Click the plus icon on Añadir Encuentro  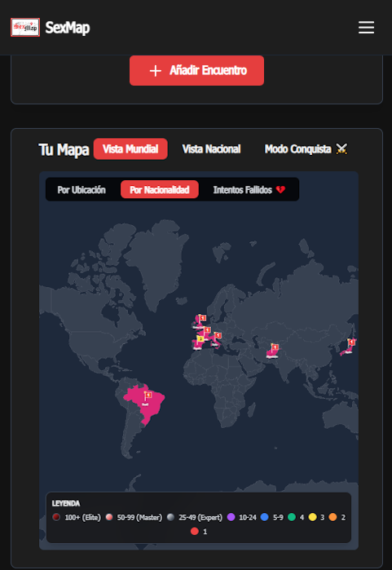pyautogui.click(x=156, y=70)
